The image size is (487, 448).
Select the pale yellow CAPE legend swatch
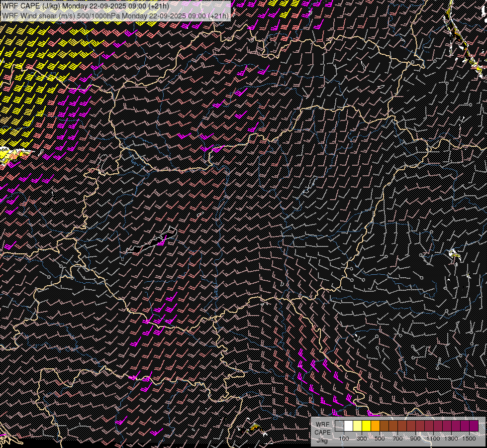358,426
